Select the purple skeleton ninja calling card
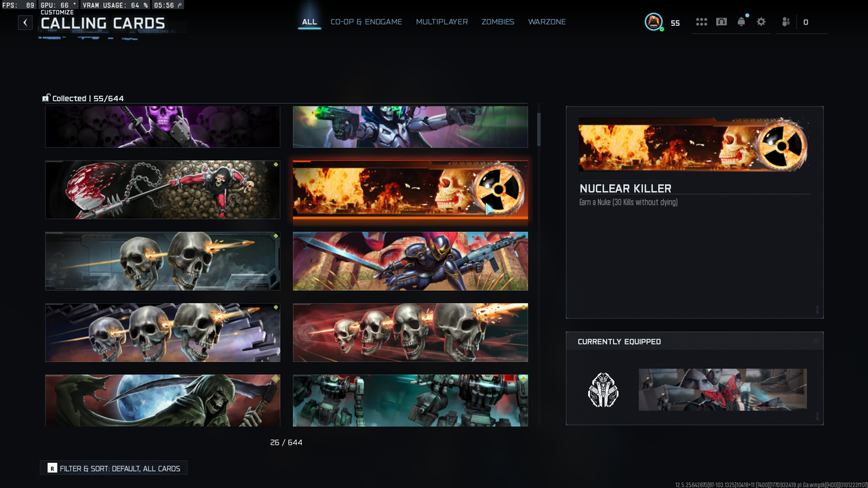Viewport: 868px width, 488px height. pyautogui.click(x=163, y=126)
